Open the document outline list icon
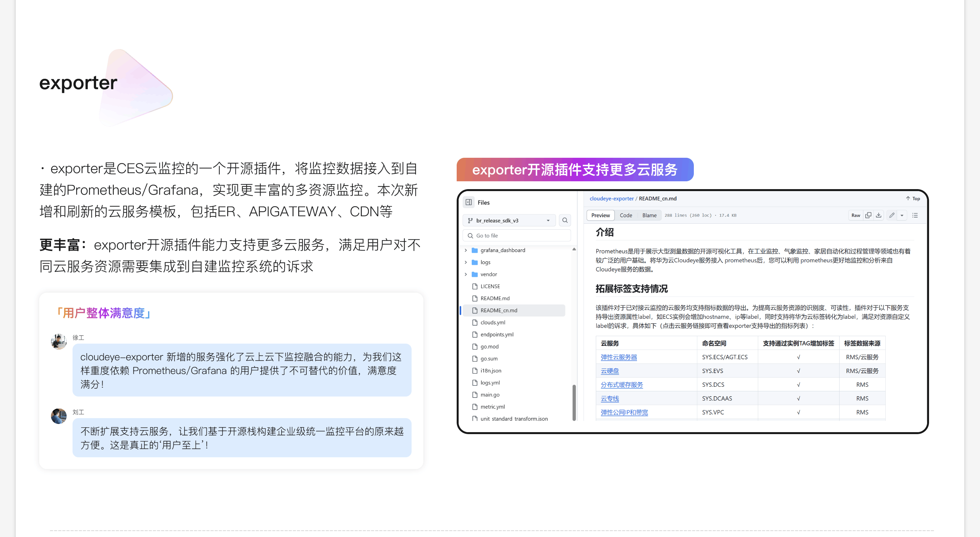 tap(915, 215)
